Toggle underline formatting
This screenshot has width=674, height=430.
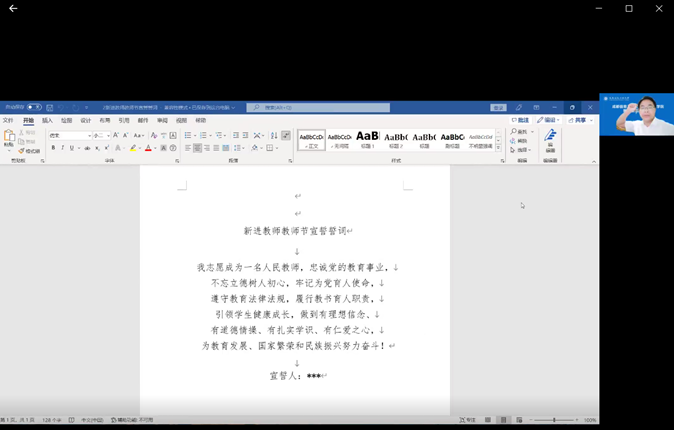coord(71,148)
